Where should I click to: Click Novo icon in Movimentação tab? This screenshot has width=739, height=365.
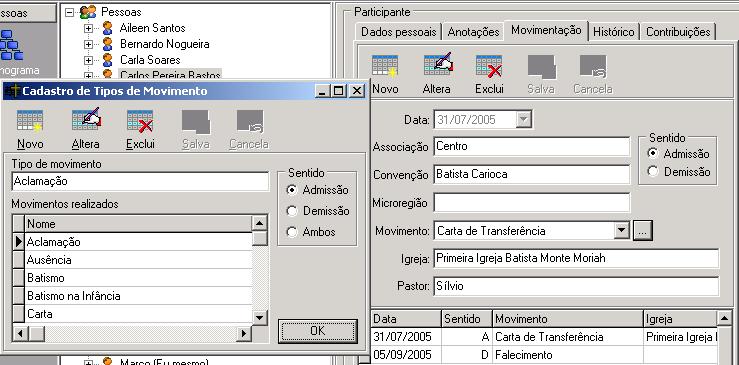tap(385, 66)
